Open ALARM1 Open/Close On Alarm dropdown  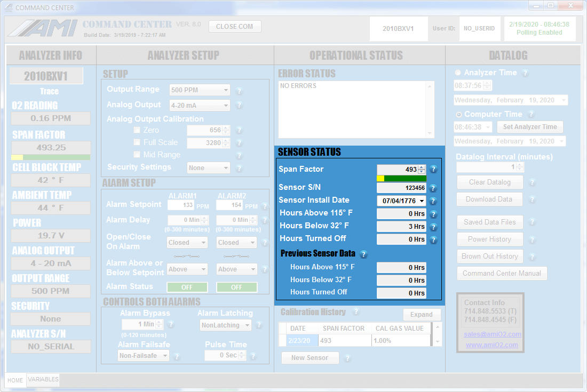(x=187, y=242)
